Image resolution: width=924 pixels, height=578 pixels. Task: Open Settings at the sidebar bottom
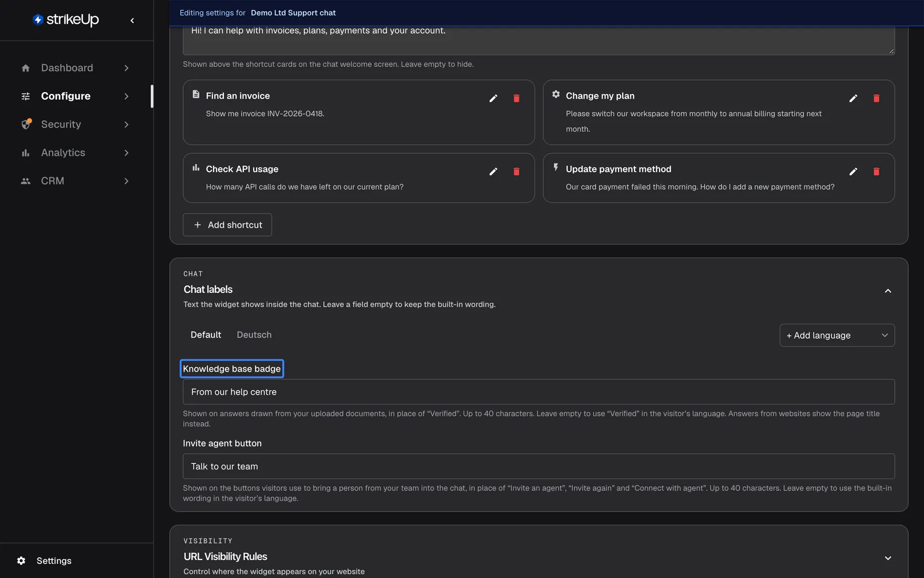point(54,561)
